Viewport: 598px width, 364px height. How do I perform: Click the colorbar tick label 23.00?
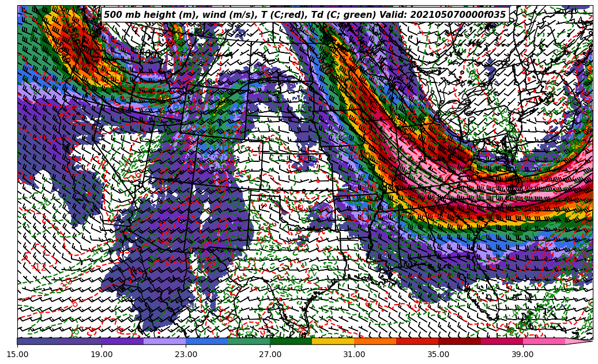coord(186,354)
